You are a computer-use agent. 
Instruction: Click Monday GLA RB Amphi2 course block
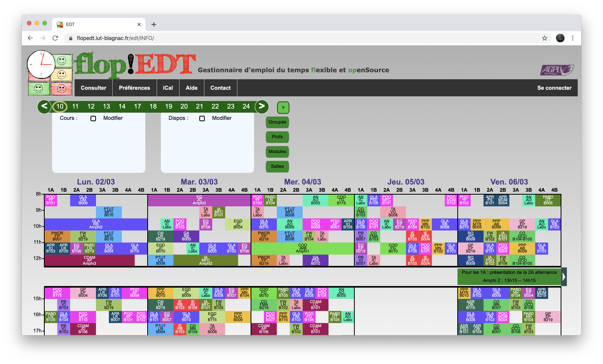[96, 224]
